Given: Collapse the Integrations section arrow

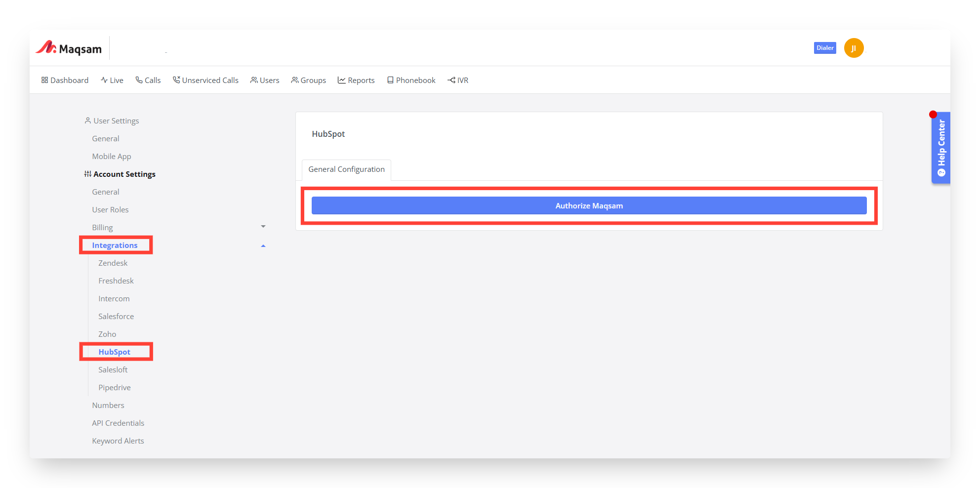Looking at the screenshot, I should point(263,245).
